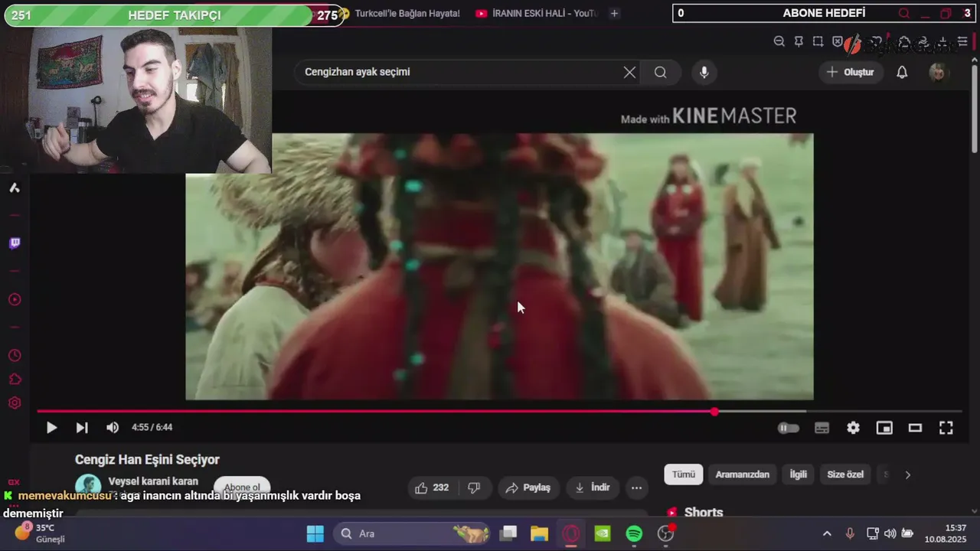The width and height of the screenshot is (980, 551).
Task: Open the sidebar media player
Action: (x=15, y=299)
